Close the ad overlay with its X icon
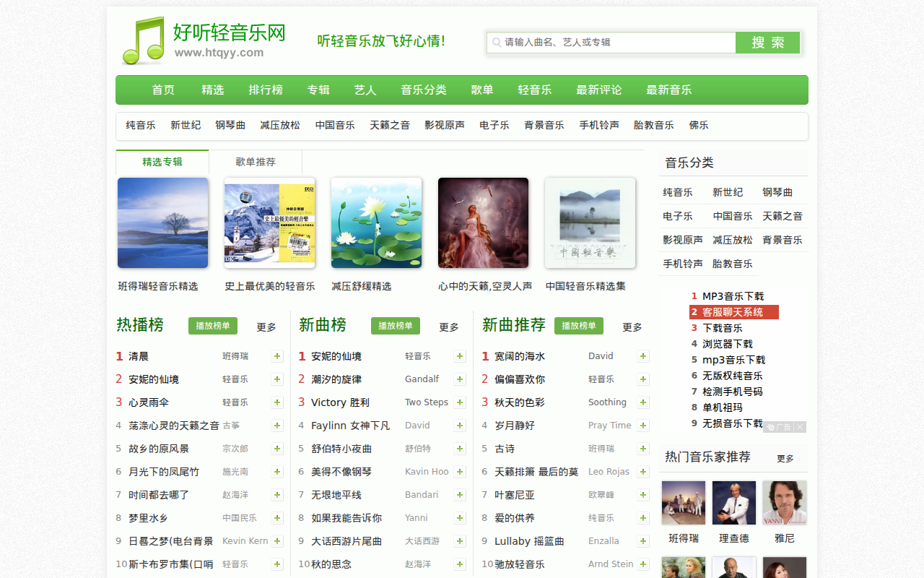The image size is (924, 578). point(800,427)
